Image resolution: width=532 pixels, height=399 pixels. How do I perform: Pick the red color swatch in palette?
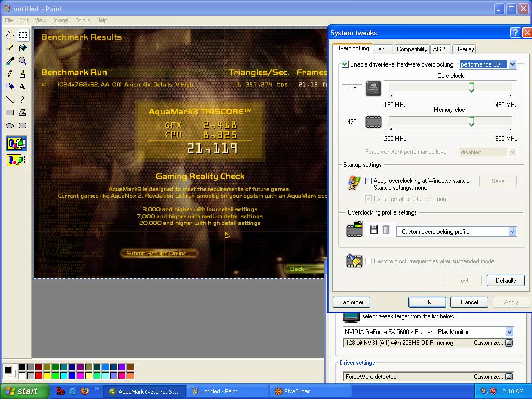pos(38,375)
